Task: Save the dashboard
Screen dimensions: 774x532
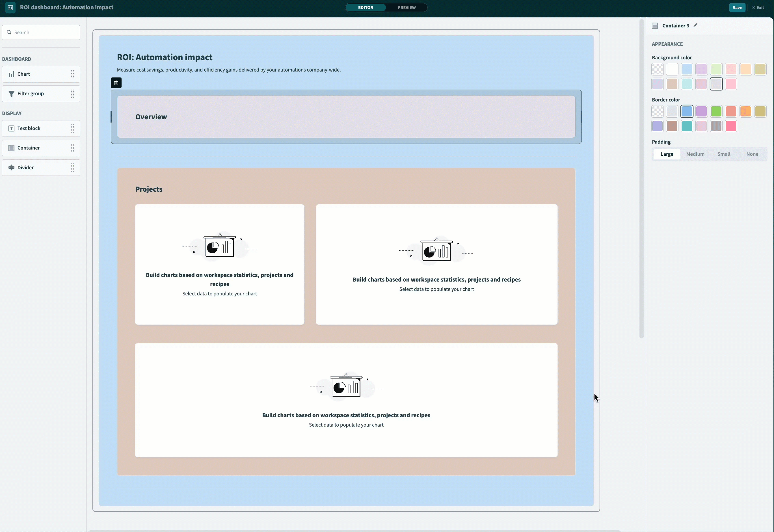Action: click(737, 7)
